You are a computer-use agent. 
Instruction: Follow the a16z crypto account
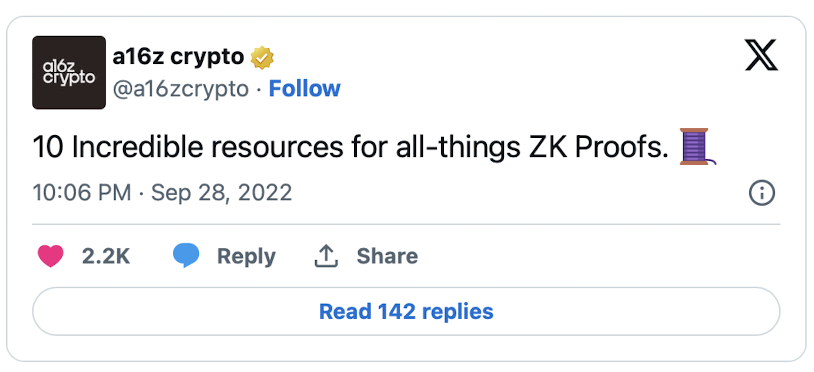tap(304, 89)
